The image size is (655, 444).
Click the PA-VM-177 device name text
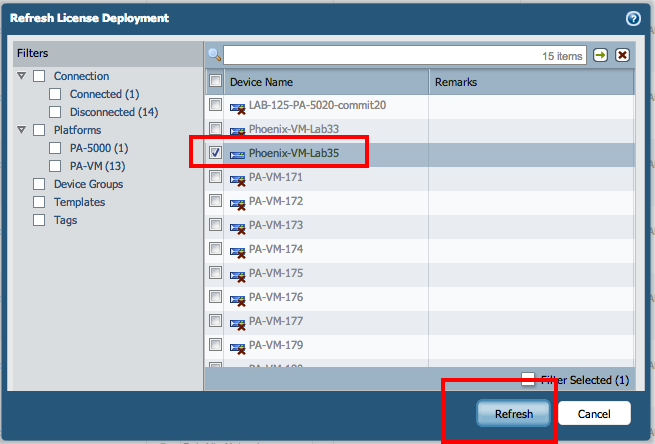click(276, 321)
